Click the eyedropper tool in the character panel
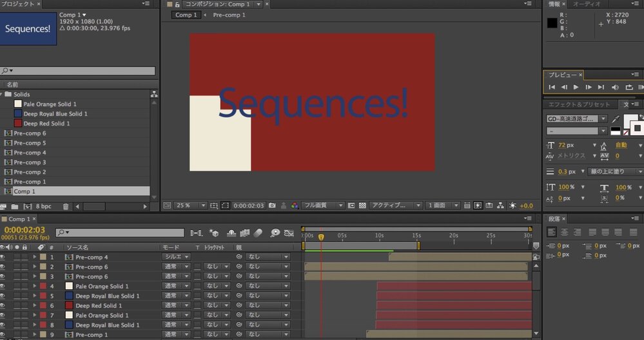Viewport: 644px width, 340px height. tap(616, 119)
